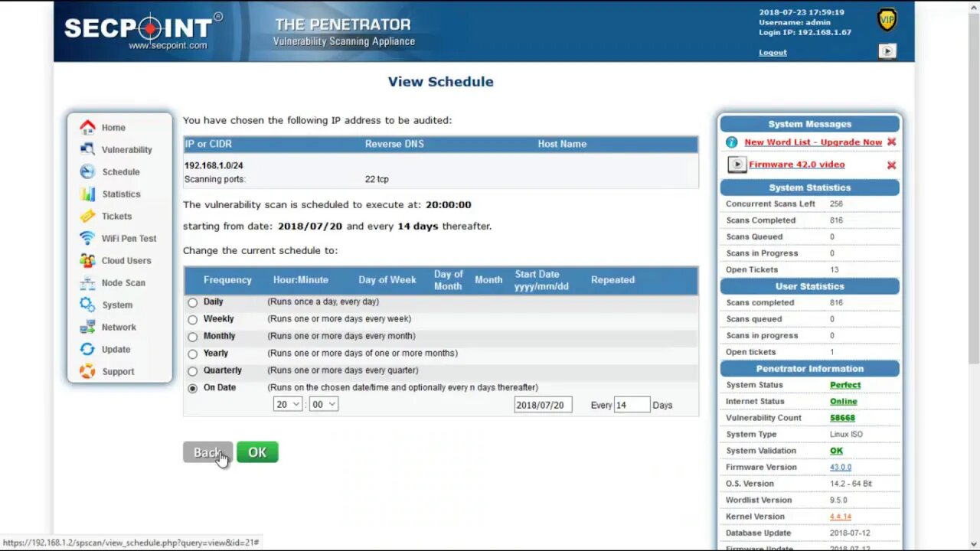The width and height of the screenshot is (980, 551).
Task: Dismiss the New Word List message with red X
Action: [891, 142]
